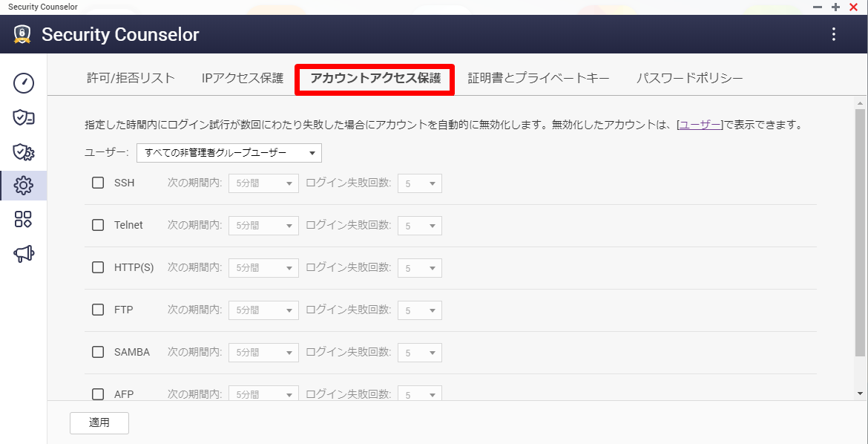Enable the SSH checkbox

(x=98, y=183)
